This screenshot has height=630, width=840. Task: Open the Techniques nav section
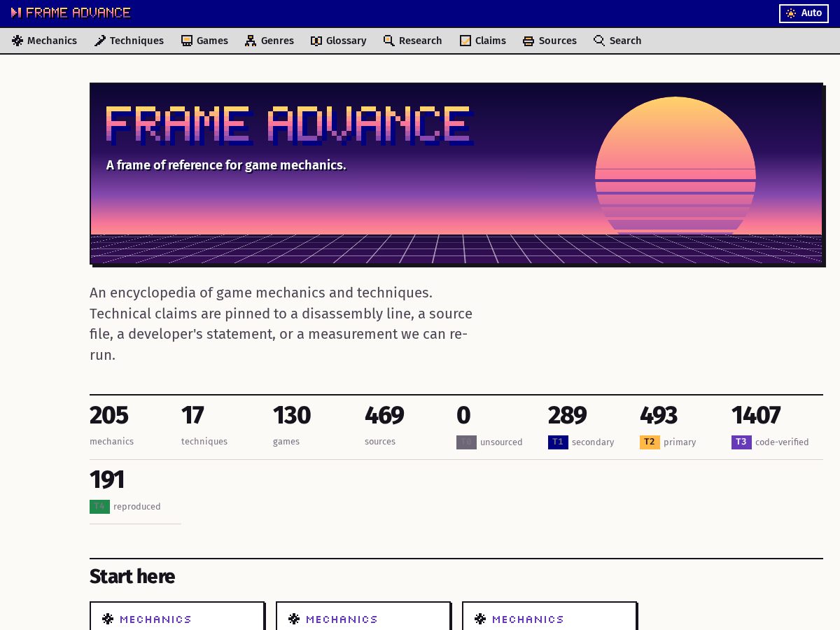[x=129, y=41]
